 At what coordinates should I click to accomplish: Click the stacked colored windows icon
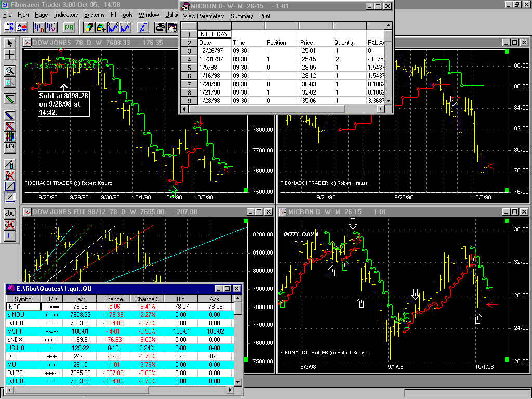89,27
